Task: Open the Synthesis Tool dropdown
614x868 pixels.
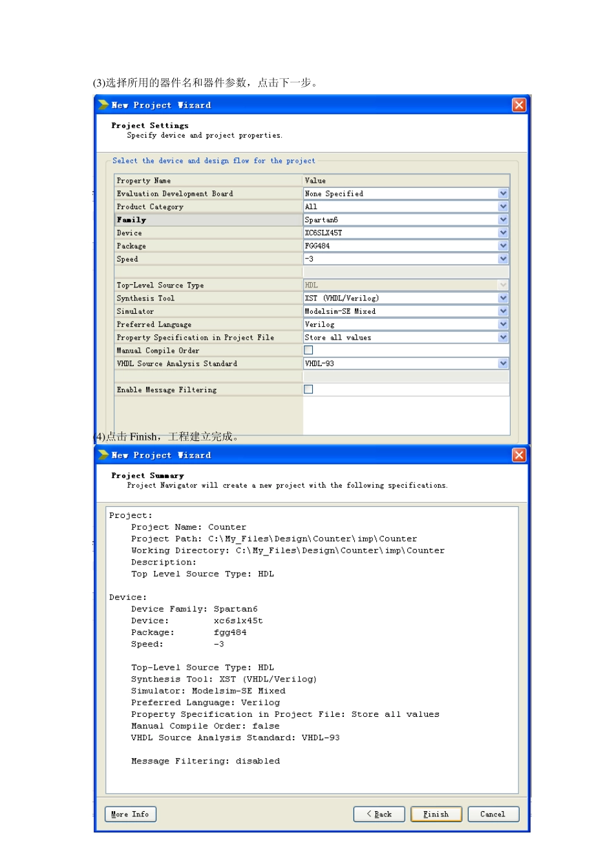Action: pos(503,298)
